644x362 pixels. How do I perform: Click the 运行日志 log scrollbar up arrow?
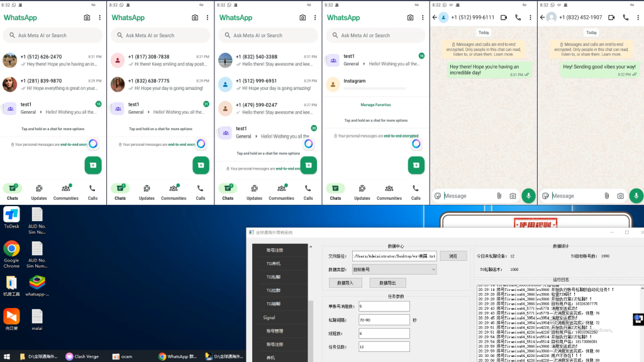pos(641,288)
